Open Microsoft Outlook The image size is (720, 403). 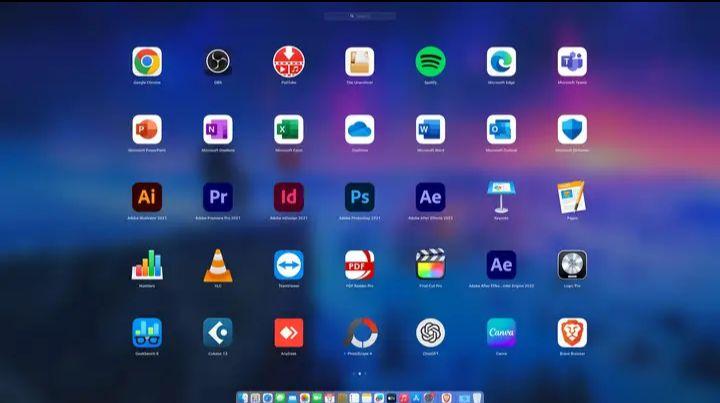[501, 129]
